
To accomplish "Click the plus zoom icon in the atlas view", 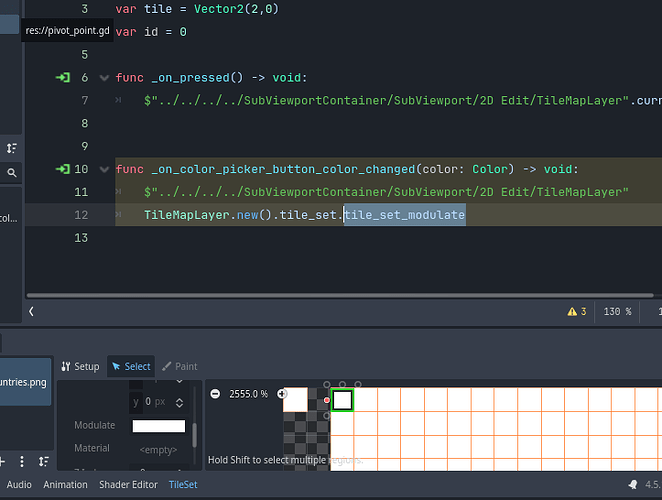I will (x=282, y=394).
